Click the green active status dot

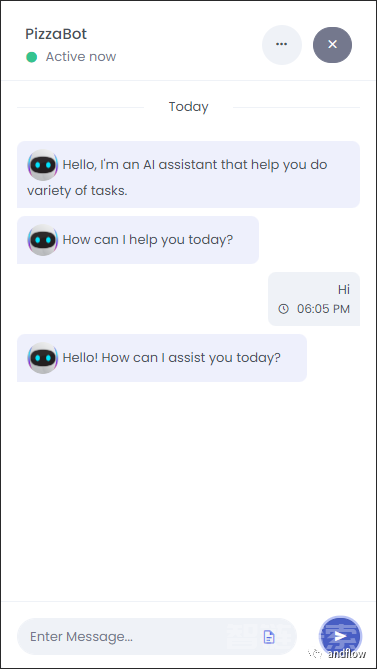pyautogui.click(x=31, y=57)
